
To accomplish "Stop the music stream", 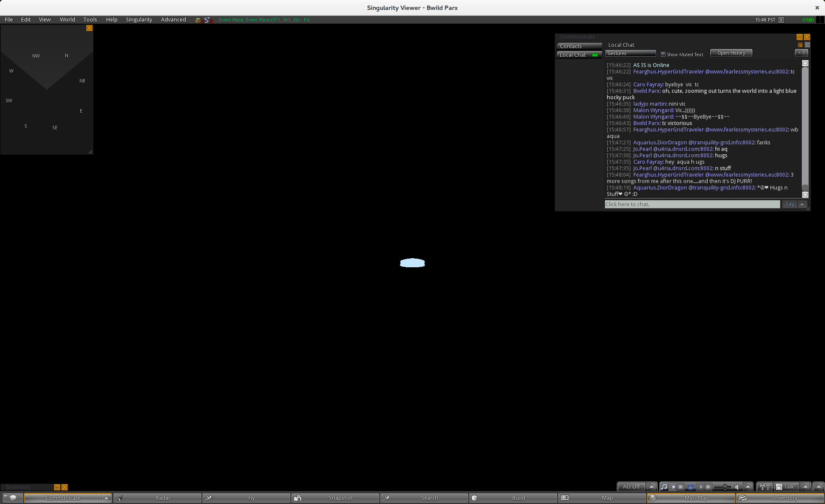I will pyautogui.click(x=681, y=487).
